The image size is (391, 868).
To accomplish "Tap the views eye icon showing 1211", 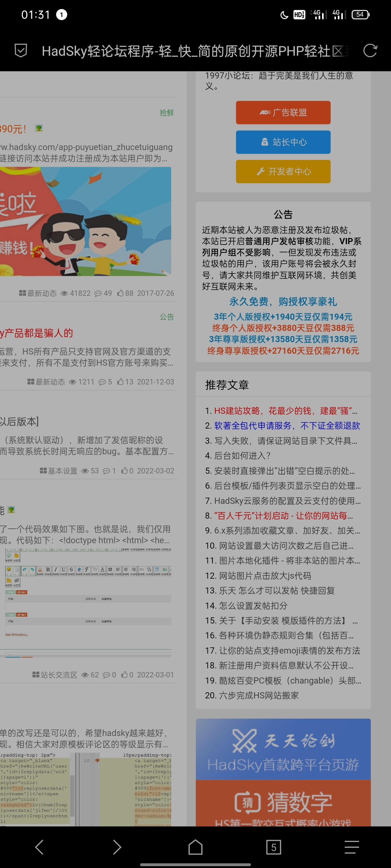I will point(72,382).
